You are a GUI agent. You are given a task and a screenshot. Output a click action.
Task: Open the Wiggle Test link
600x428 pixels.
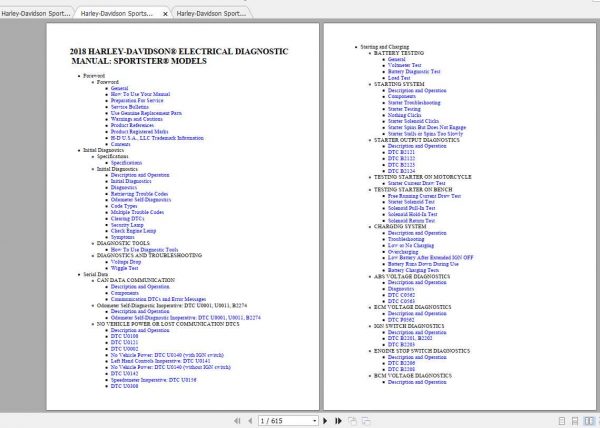(x=124, y=268)
